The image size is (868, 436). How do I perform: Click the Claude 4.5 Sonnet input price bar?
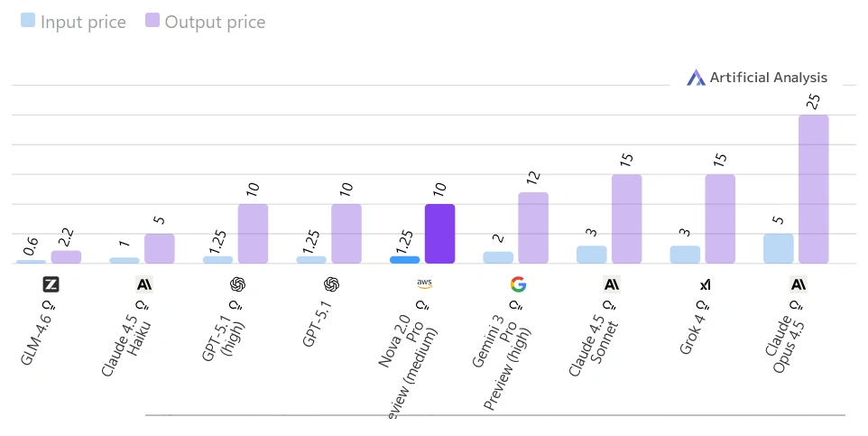pos(592,254)
